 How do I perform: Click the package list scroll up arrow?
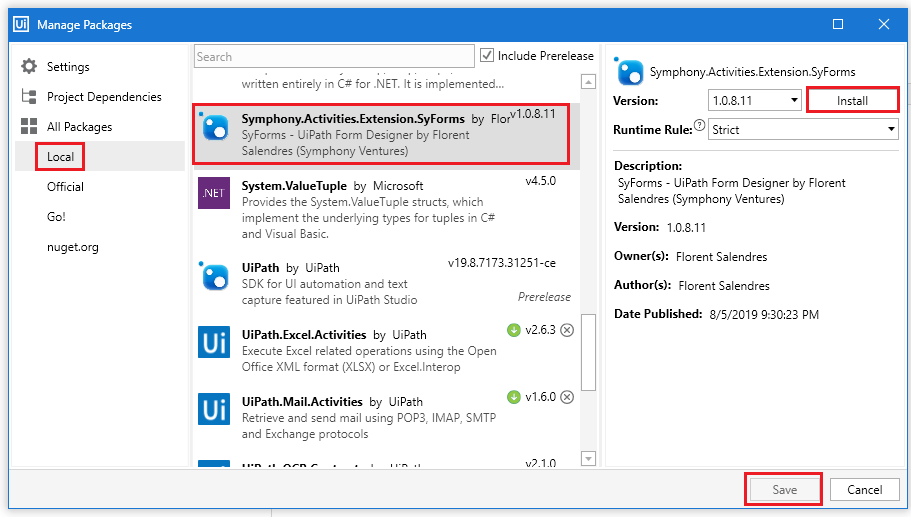click(589, 82)
